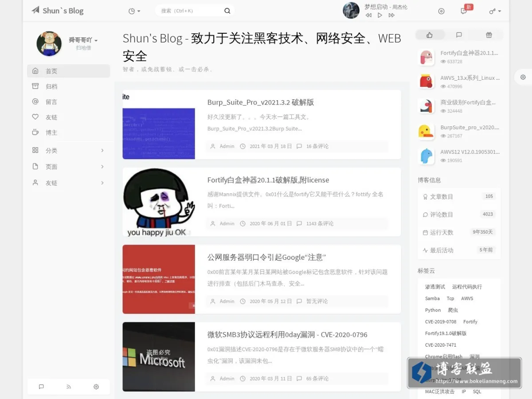
Task: Select the Fortify19.1.0破解版 tag
Action: pyautogui.click(x=446, y=333)
